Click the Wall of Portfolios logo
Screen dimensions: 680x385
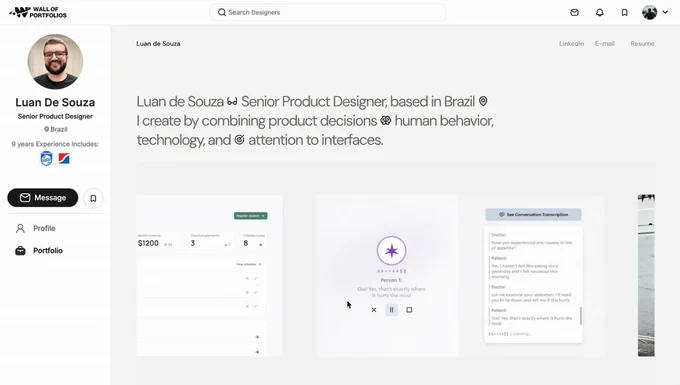point(38,13)
